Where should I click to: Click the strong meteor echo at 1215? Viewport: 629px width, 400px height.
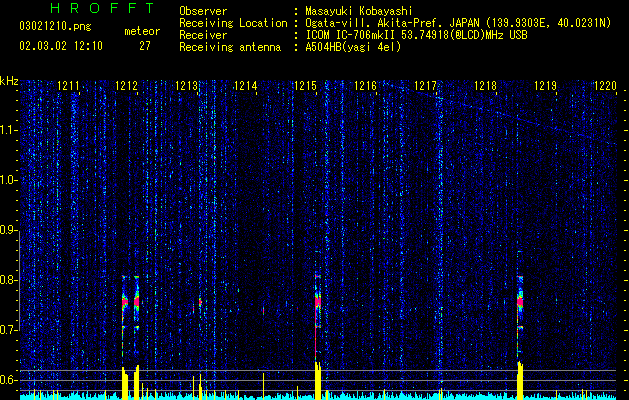tap(318, 301)
